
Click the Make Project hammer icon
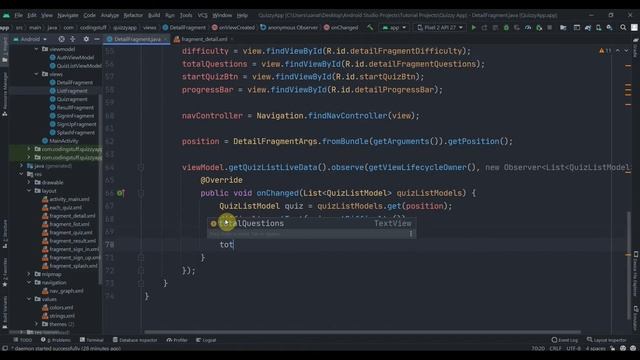click(x=370, y=27)
